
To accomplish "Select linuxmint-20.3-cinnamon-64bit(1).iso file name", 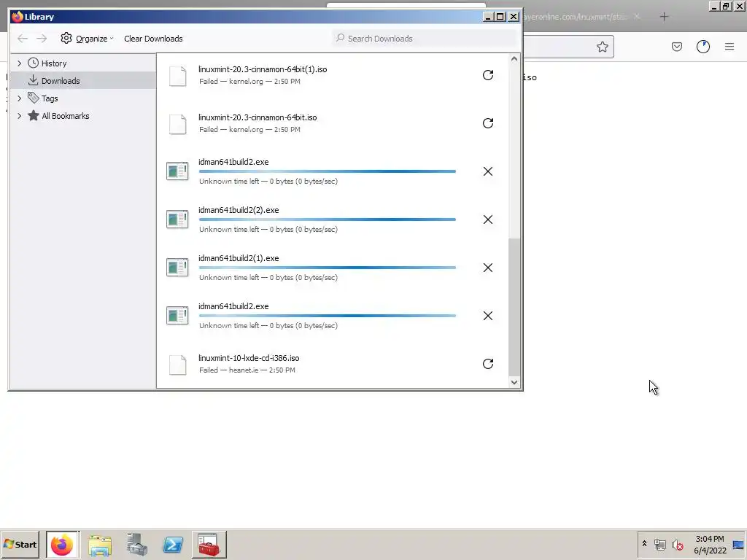I will click(x=263, y=69).
